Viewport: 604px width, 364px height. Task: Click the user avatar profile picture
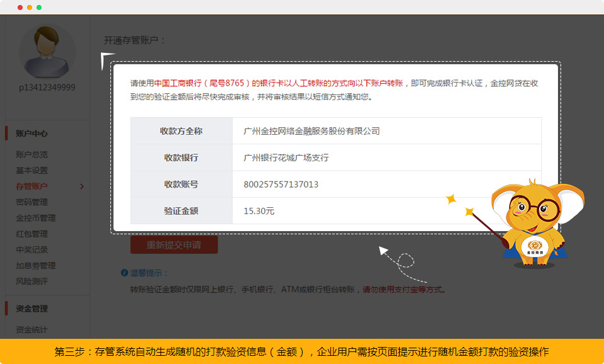click(x=47, y=52)
